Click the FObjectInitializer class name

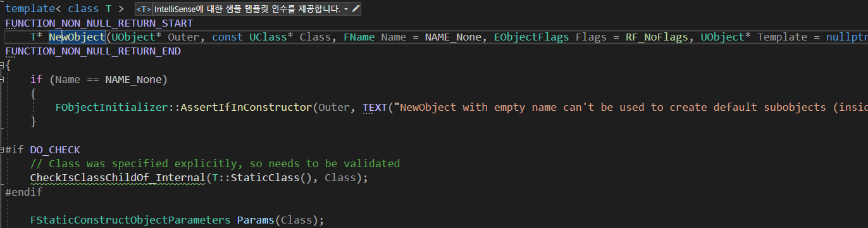(111, 107)
